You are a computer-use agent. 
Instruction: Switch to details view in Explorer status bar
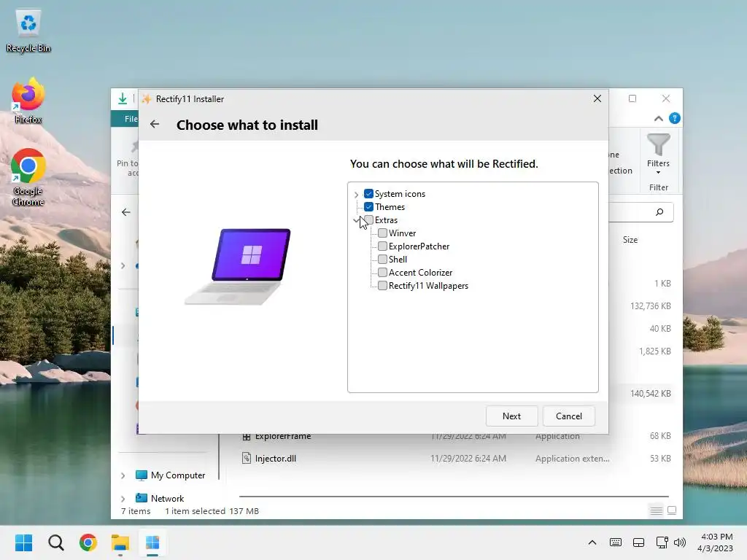point(656,510)
